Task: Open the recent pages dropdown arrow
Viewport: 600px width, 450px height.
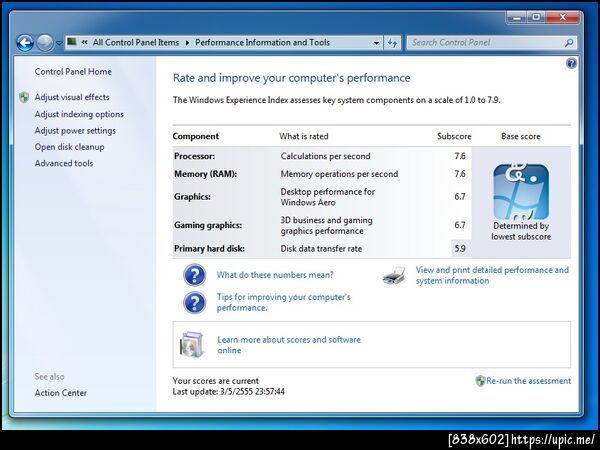Action: pos(59,43)
